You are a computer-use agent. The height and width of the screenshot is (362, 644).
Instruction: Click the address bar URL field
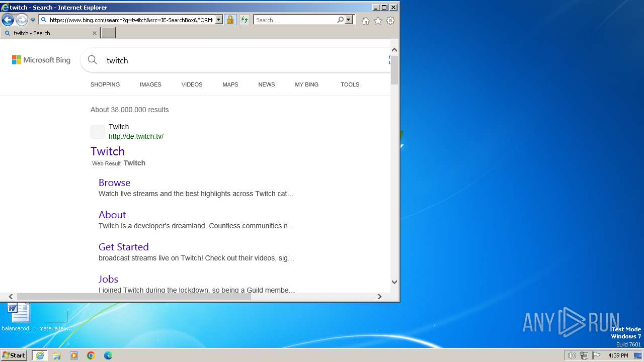click(x=131, y=20)
